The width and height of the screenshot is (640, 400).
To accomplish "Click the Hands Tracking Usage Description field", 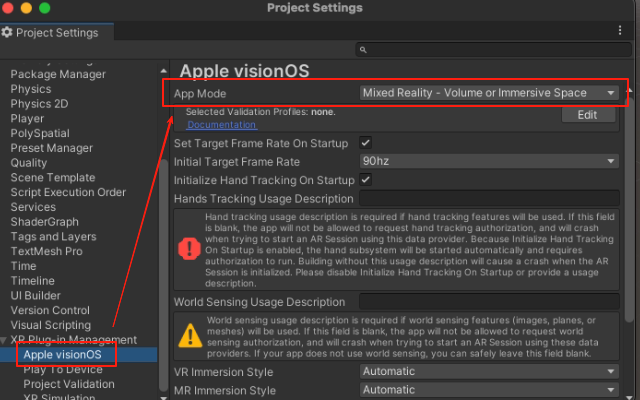I will tap(489, 198).
